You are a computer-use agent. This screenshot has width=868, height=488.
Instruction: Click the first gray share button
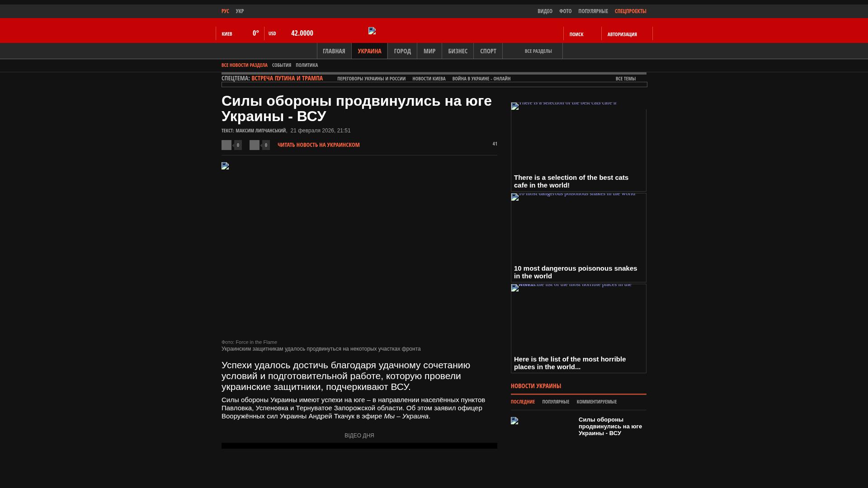coord(226,145)
